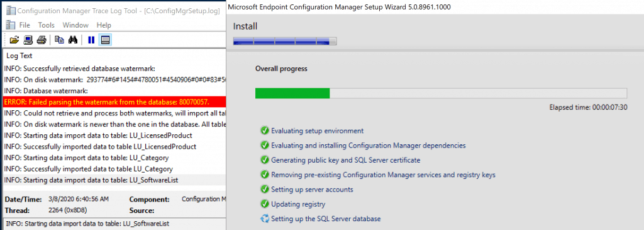Click the blue Install progress bar in wizard
Image resolution: width=644 pixels, height=230 pixels.
pos(285,41)
